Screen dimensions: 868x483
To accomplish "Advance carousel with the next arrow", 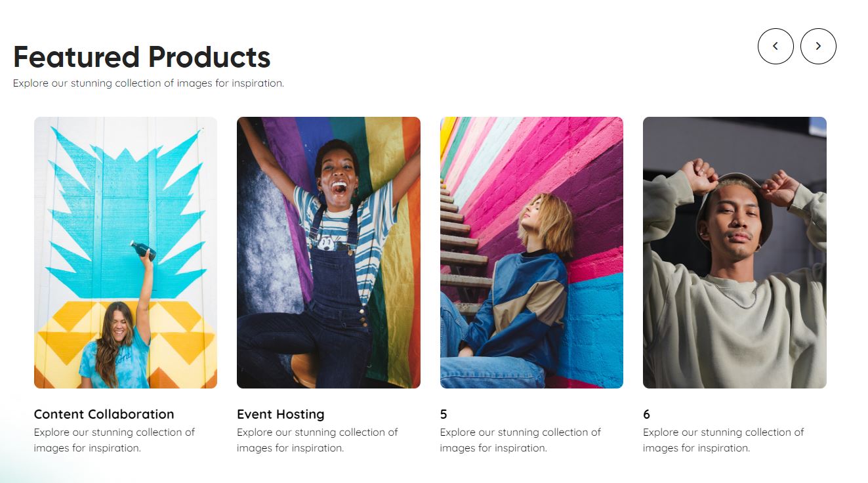I will 818,46.
